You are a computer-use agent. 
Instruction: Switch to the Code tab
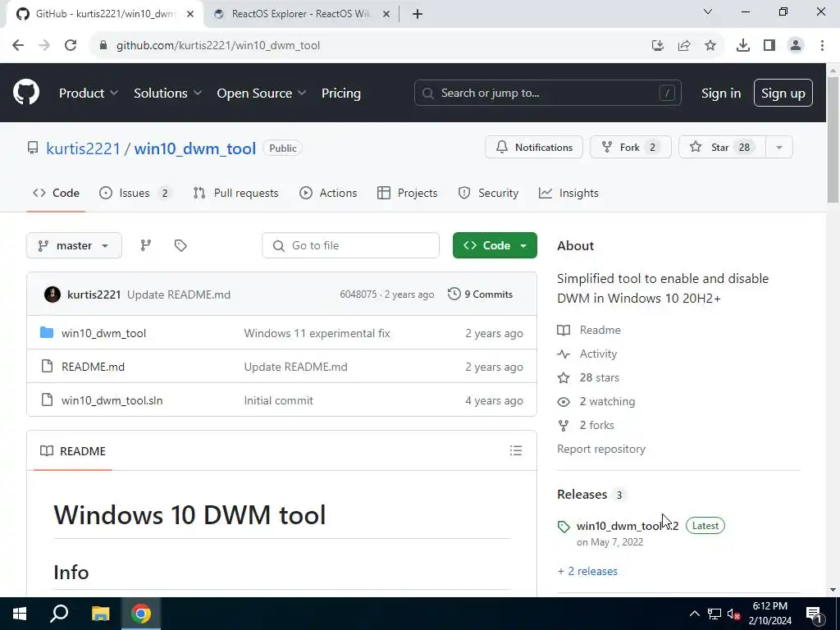pyautogui.click(x=56, y=193)
